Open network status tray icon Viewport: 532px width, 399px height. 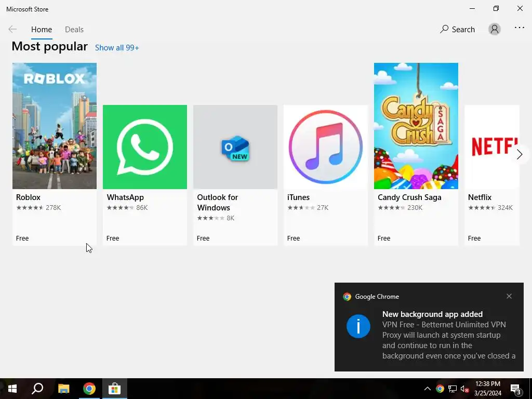453,389
